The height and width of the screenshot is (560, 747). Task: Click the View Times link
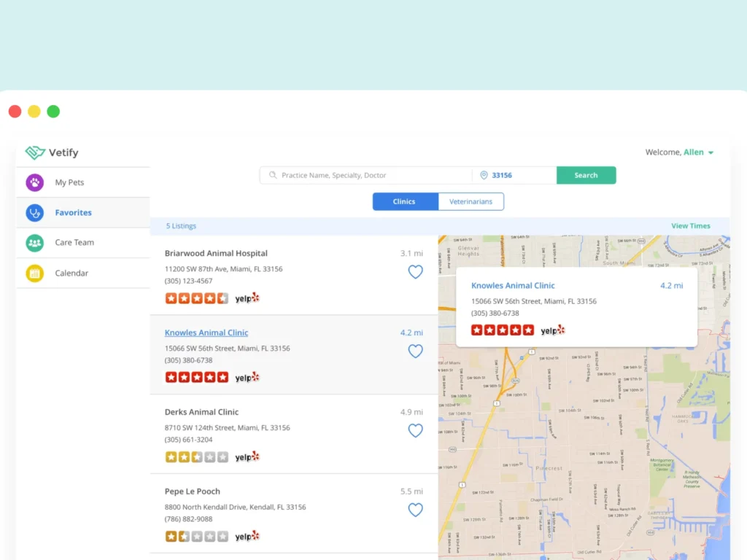(x=690, y=226)
